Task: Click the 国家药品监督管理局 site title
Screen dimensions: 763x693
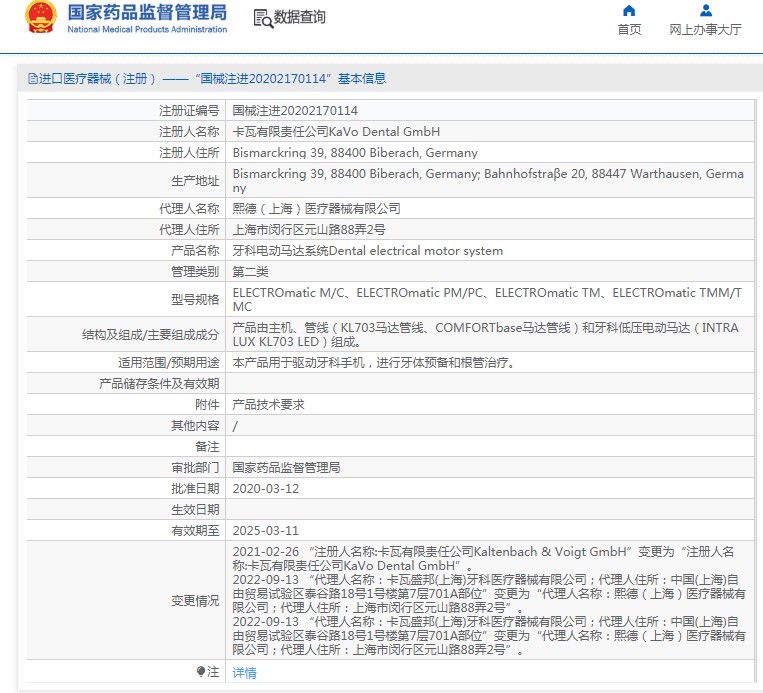Action: point(147,13)
